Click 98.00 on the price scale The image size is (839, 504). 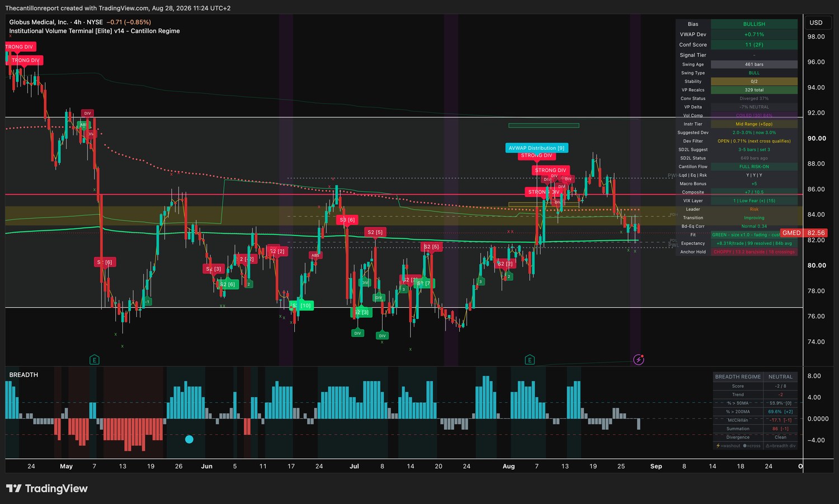coord(817,36)
